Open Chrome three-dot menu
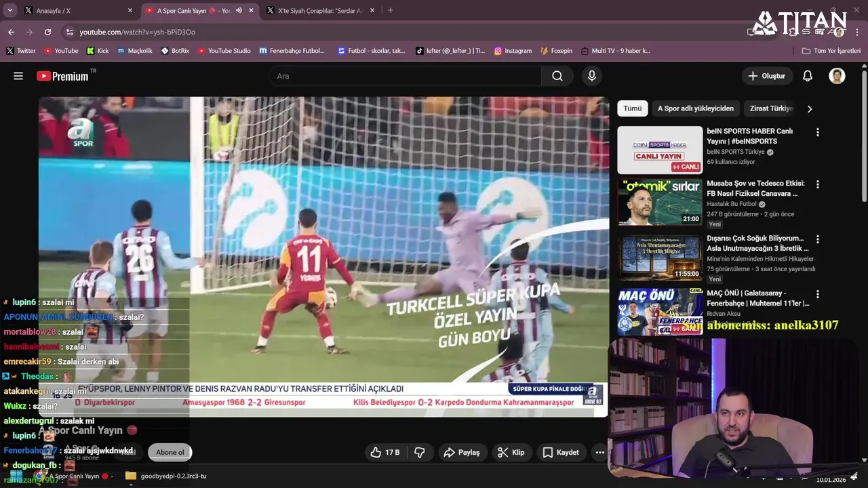This screenshot has width=868, height=488. pos(856,32)
